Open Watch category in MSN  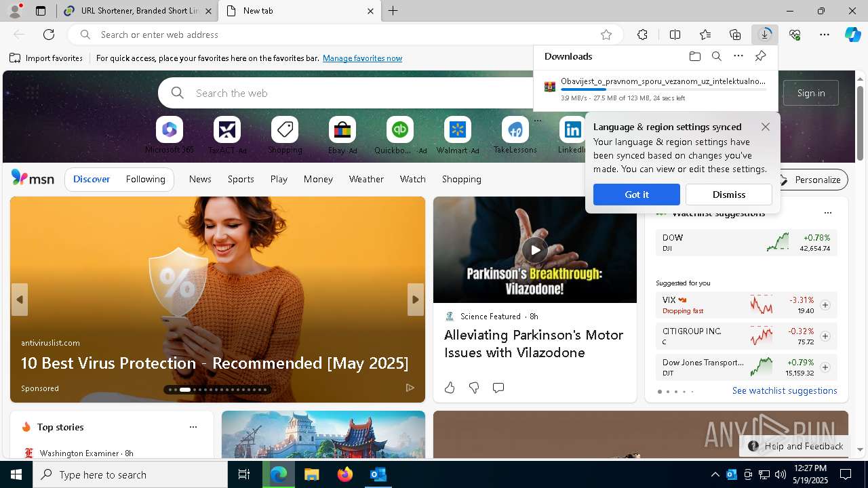pyautogui.click(x=413, y=179)
